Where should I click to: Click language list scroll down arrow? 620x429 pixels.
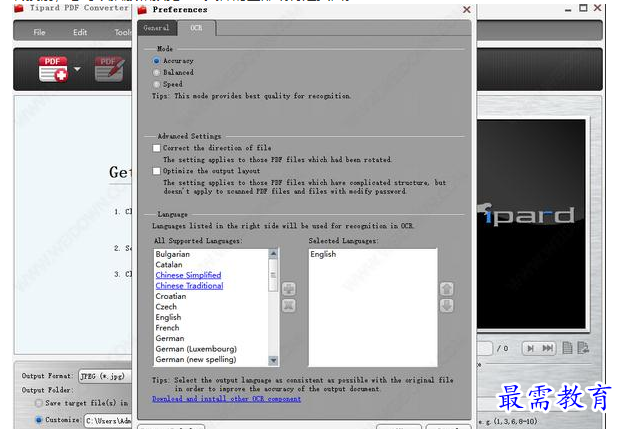(x=273, y=360)
